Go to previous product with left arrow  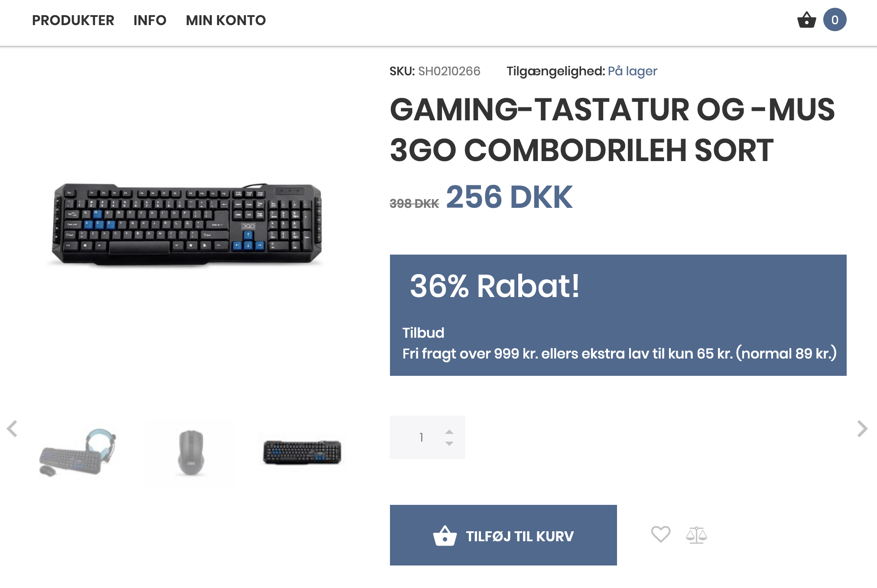click(12, 429)
